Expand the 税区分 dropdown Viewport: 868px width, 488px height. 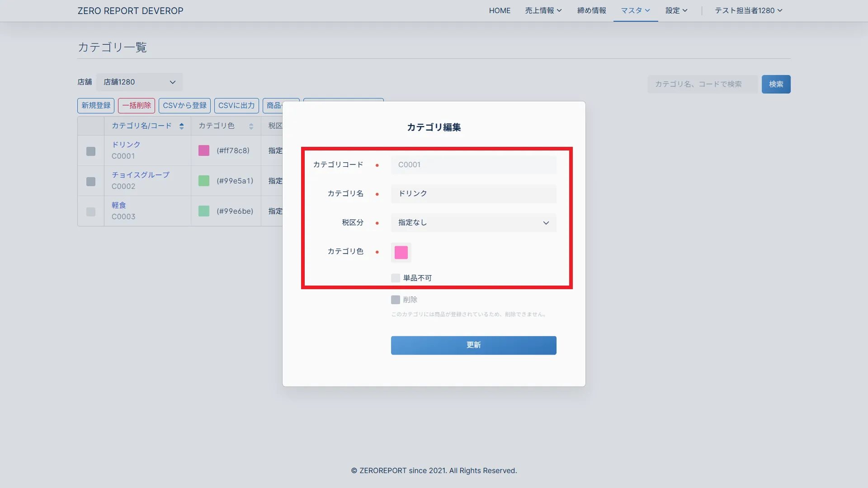[x=473, y=223]
